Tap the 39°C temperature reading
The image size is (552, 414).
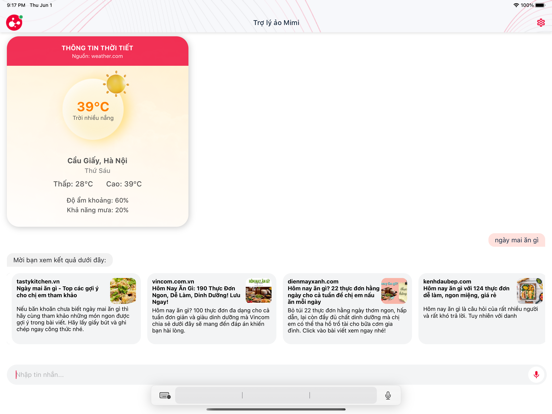(x=93, y=107)
